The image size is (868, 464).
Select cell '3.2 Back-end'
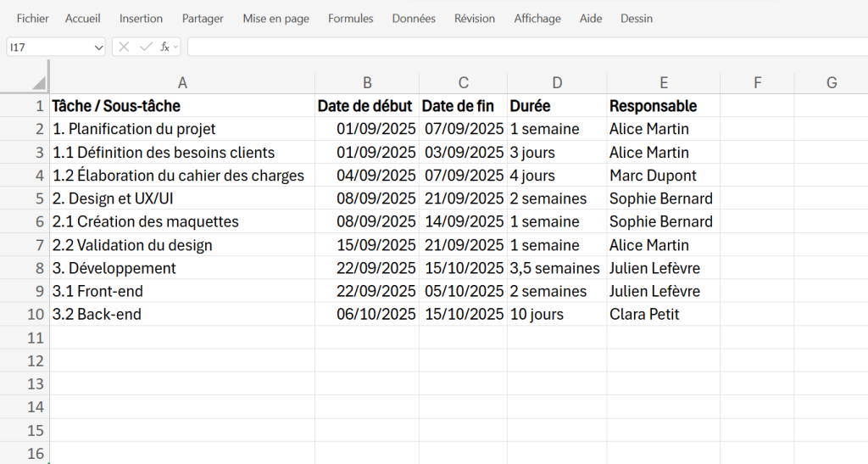pos(182,314)
